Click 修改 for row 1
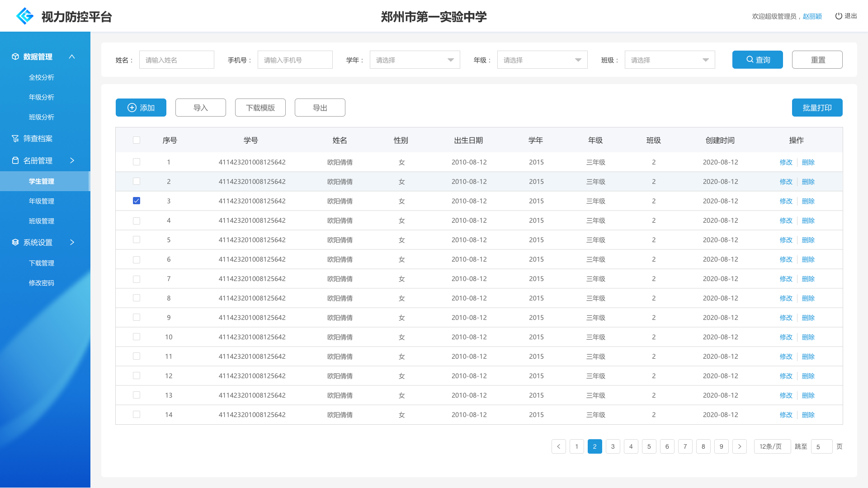Viewport: 868px width, 488px height. point(786,162)
